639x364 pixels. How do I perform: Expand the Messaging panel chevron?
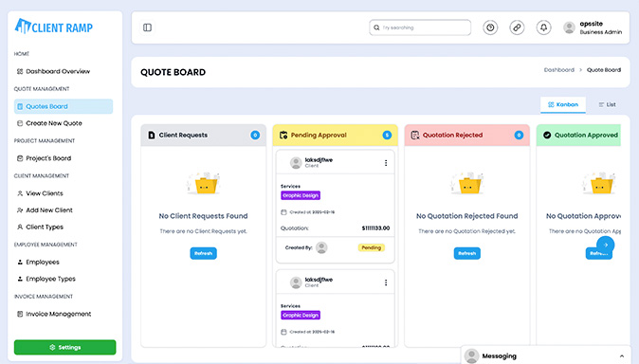pos(622,355)
